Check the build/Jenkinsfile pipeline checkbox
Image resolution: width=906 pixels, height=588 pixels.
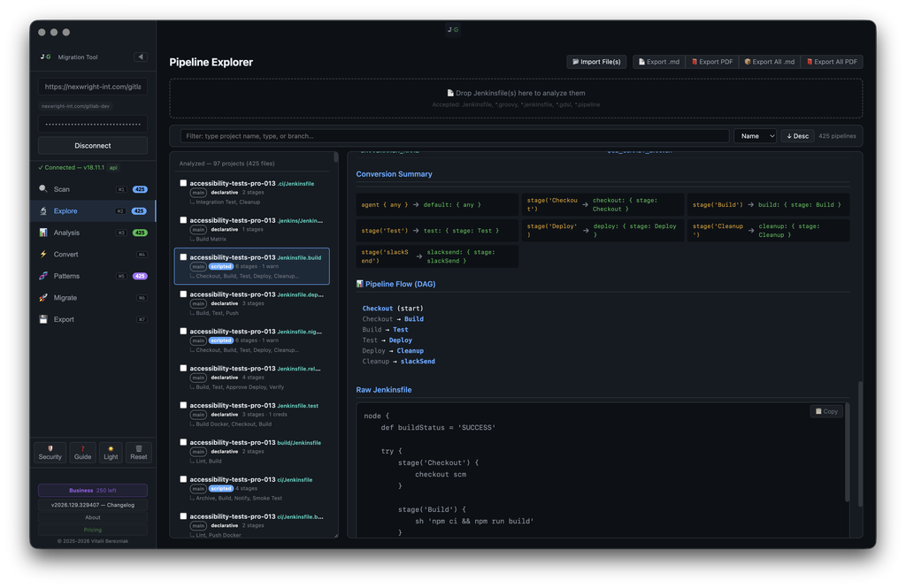pyautogui.click(x=183, y=442)
